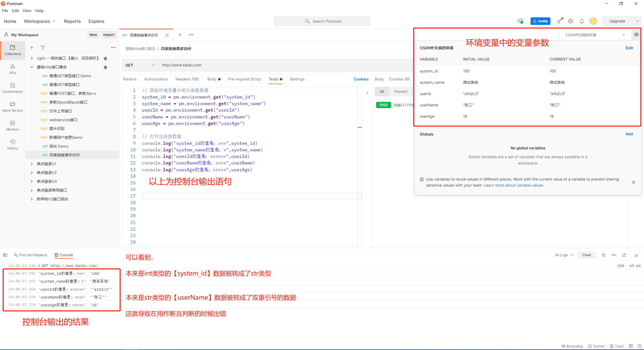This screenshot has width=644, height=350.
Task: Open the Upgrade dropdown arrow
Action: point(637,21)
